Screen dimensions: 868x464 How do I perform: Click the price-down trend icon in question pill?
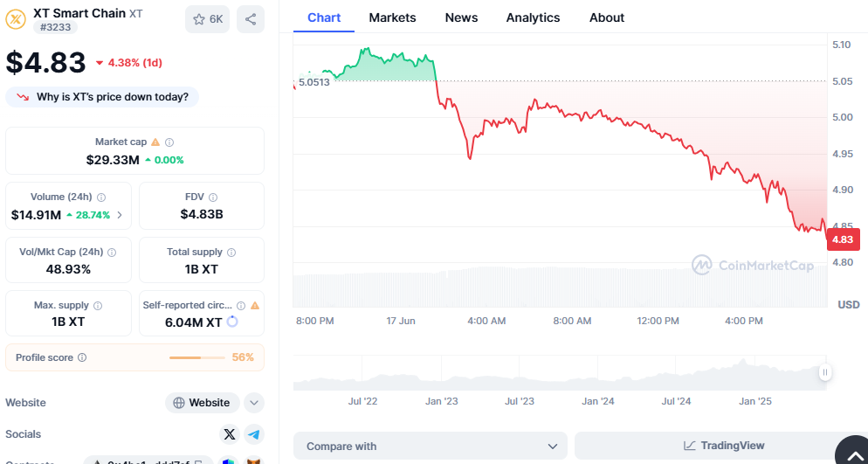click(x=23, y=98)
